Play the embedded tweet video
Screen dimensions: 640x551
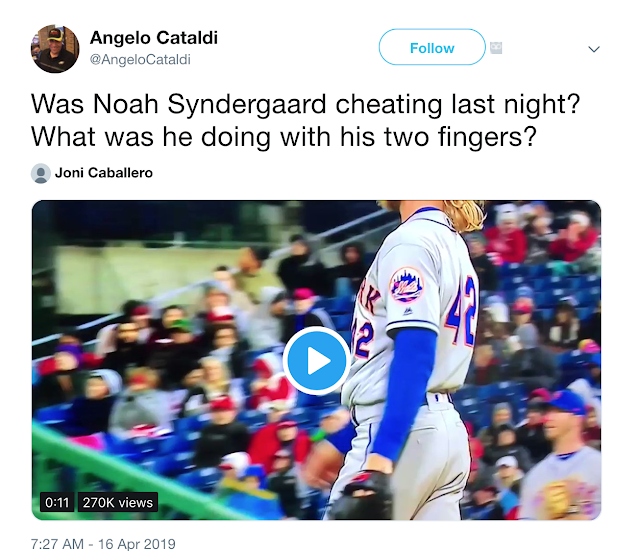click(317, 360)
